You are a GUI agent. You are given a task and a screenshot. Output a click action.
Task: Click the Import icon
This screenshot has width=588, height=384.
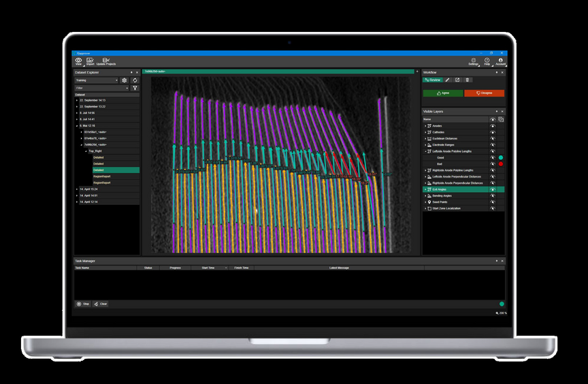tap(90, 61)
